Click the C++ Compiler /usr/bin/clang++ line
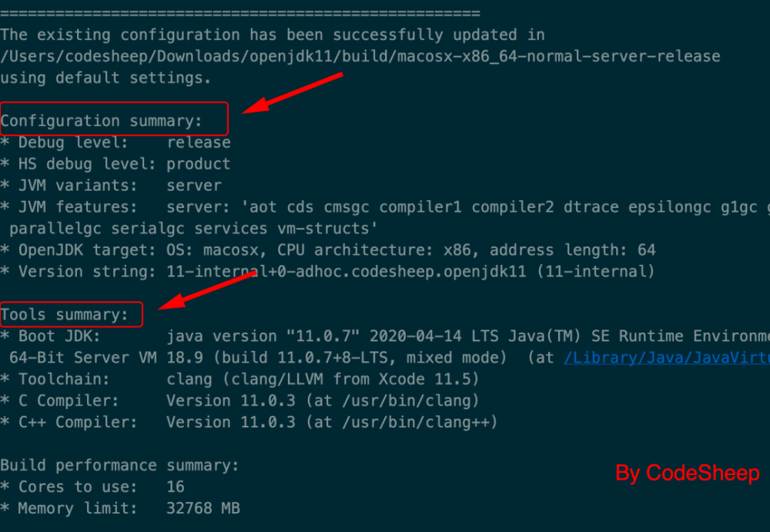The width and height of the screenshot is (770, 532). [249, 422]
